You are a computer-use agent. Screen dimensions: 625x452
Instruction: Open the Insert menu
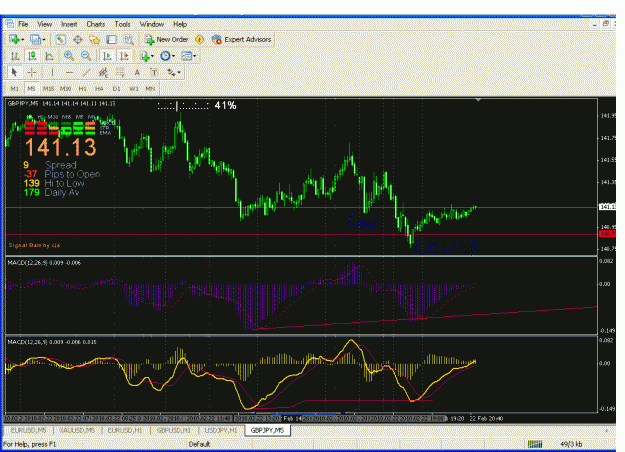[69, 24]
